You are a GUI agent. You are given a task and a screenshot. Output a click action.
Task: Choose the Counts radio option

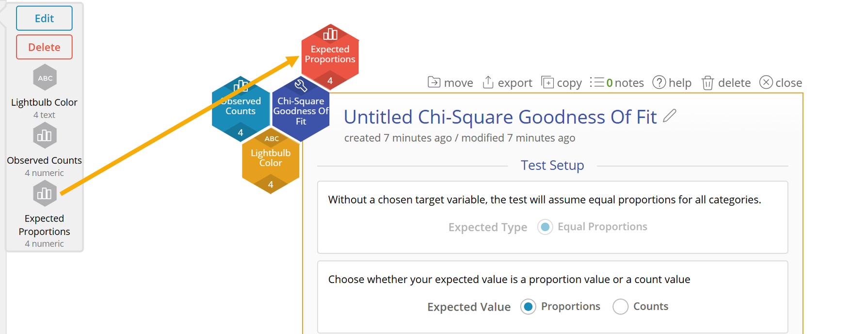[621, 307]
